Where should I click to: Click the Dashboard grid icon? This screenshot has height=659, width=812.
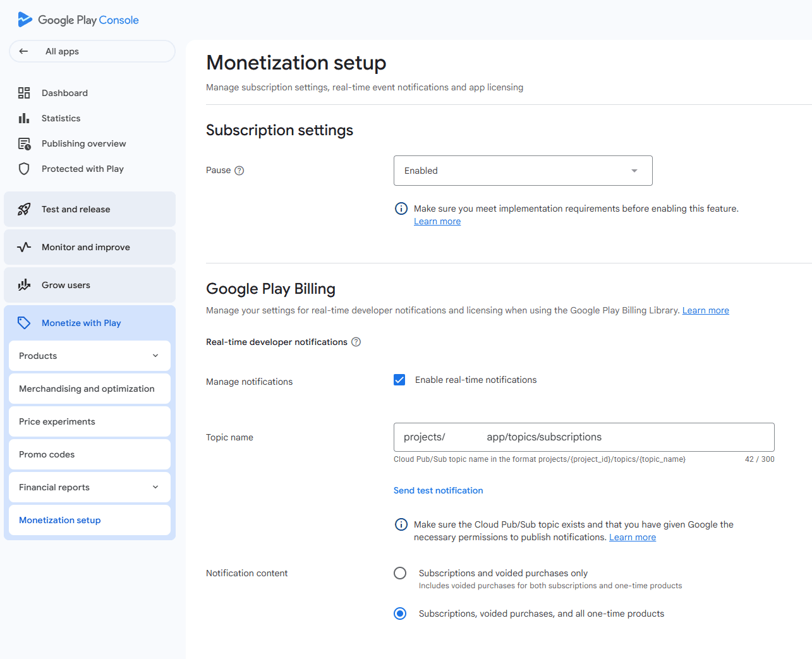[x=24, y=93]
